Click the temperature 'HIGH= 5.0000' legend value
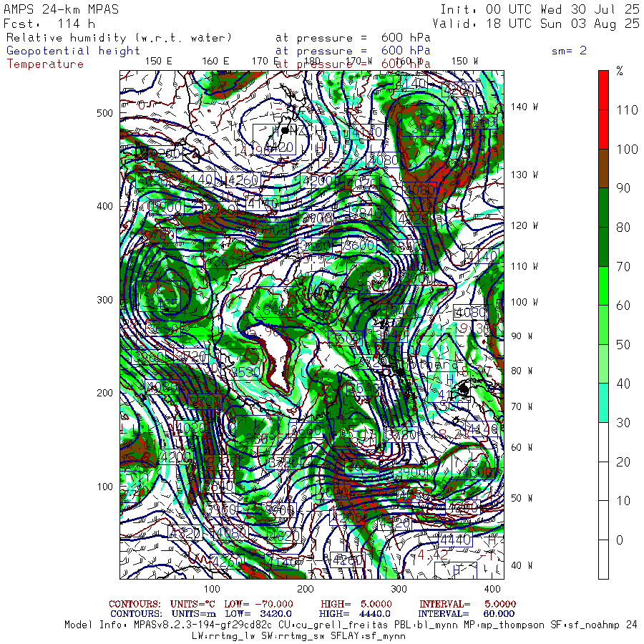Viewport: 644px width, 644px height. tap(356, 604)
